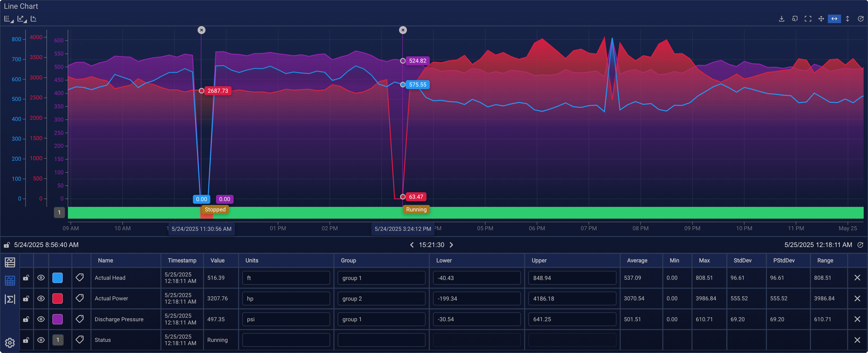The width and height of the screenshot is (868, 353).
Task: Click the status lane number 1 badge
Action: 59,212
